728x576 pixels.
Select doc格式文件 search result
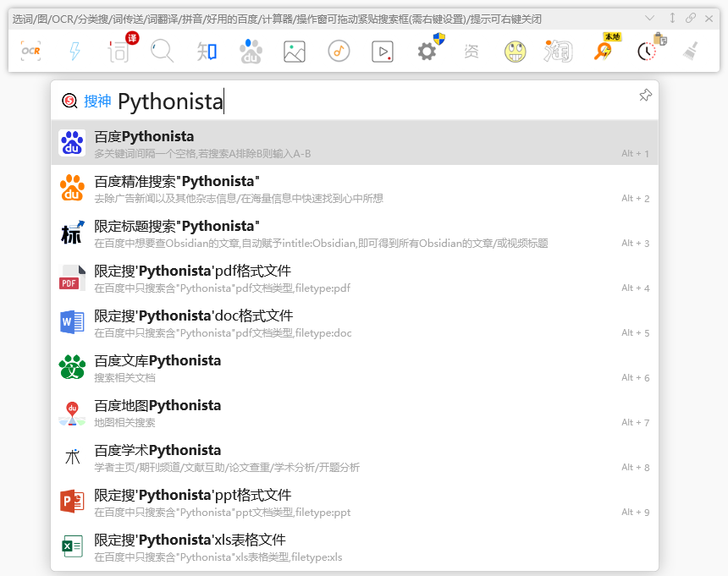pyautogui.click(x=355, y=322)
